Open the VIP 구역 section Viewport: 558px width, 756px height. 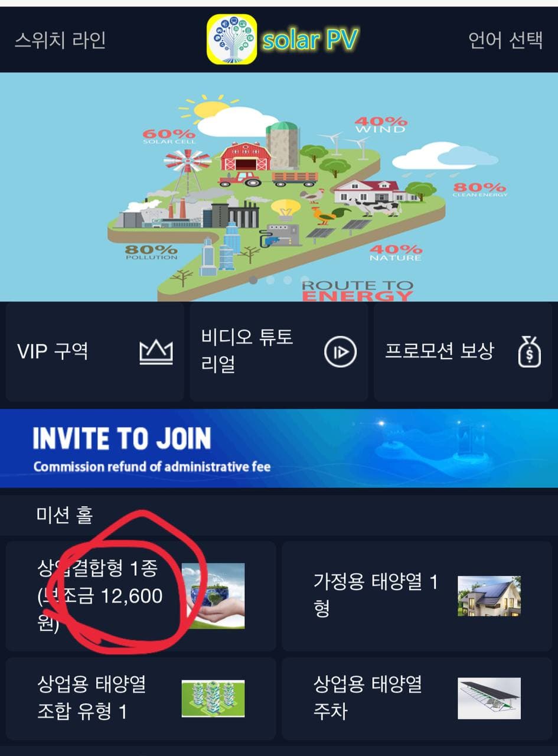pyautogui.click(x=95, y=352)
